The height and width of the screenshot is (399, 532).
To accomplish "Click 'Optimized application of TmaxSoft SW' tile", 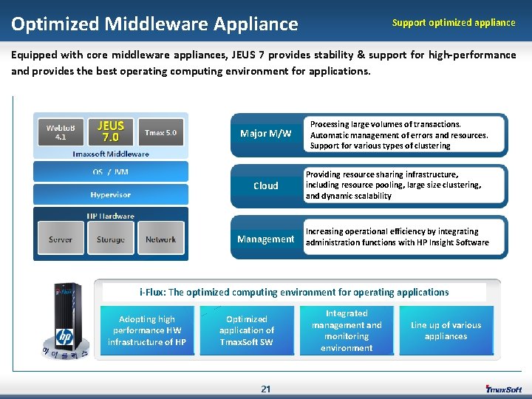I will 247,330.
